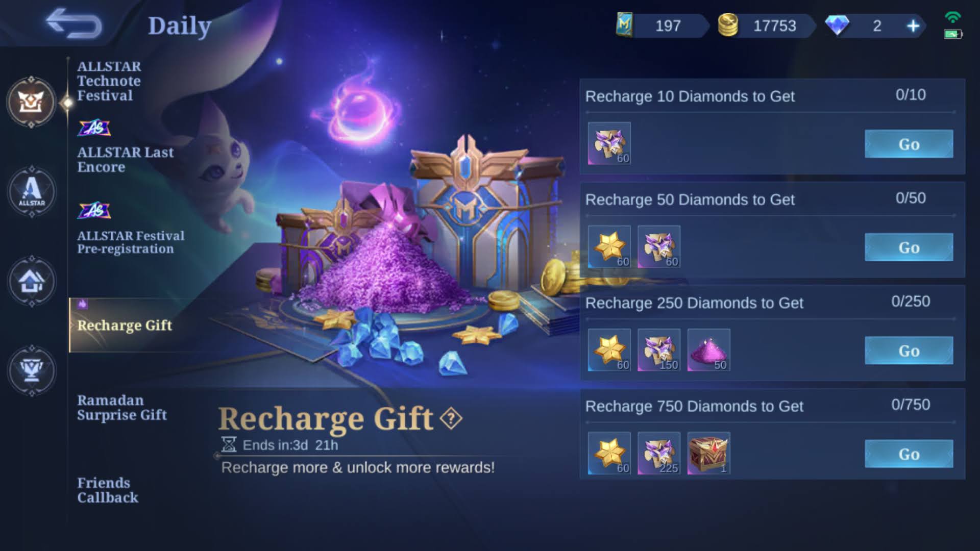Click the back arrow icon
Viewport: 980px width, 551px height.
[74, 23]
